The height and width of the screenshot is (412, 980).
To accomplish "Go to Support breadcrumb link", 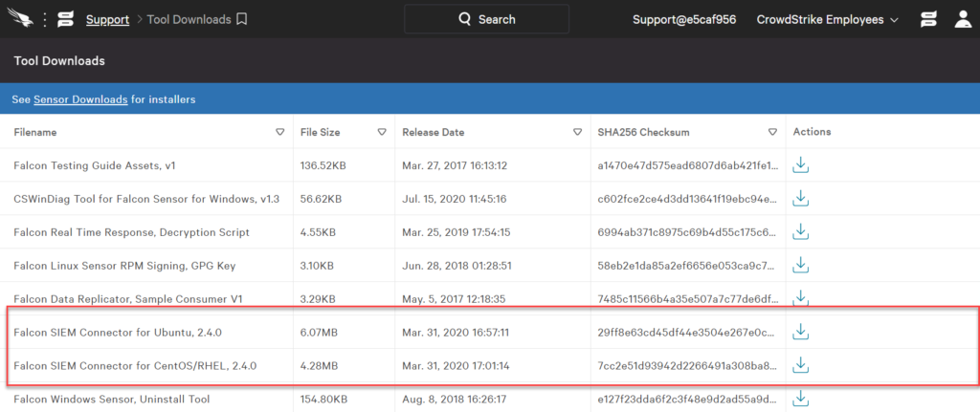I will (x=107, y=19).
